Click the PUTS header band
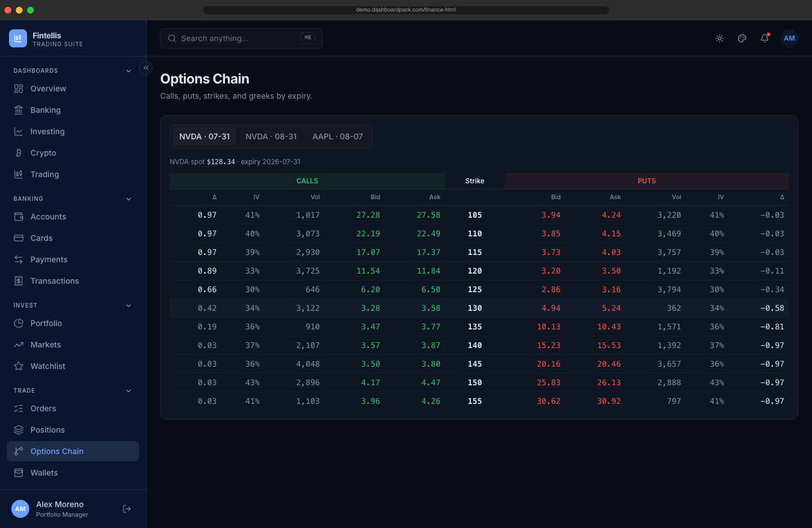 click(x=647, y=181)
